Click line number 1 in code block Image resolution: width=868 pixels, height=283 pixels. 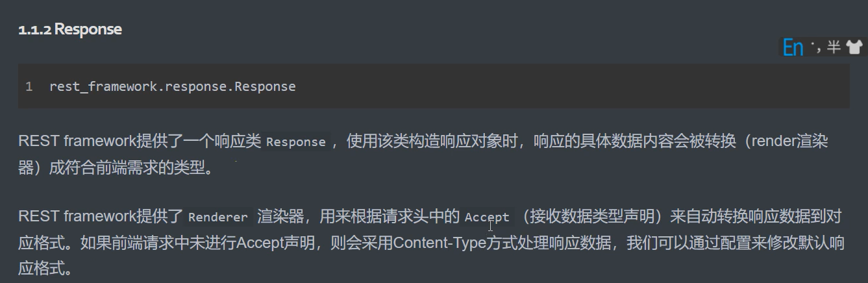click(29, 86)
